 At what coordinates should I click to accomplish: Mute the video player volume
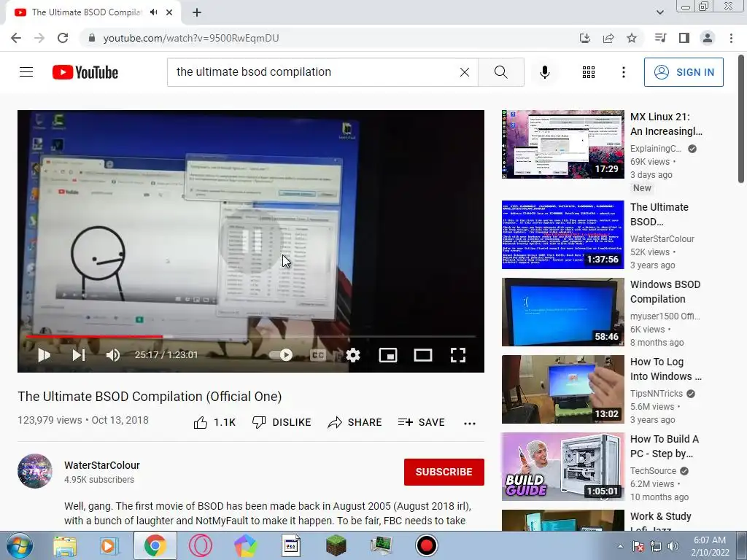(113, 355)
